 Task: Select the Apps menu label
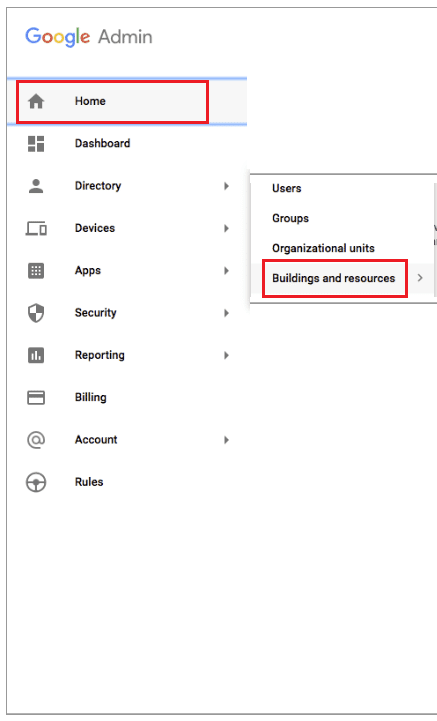coord(88,270)
